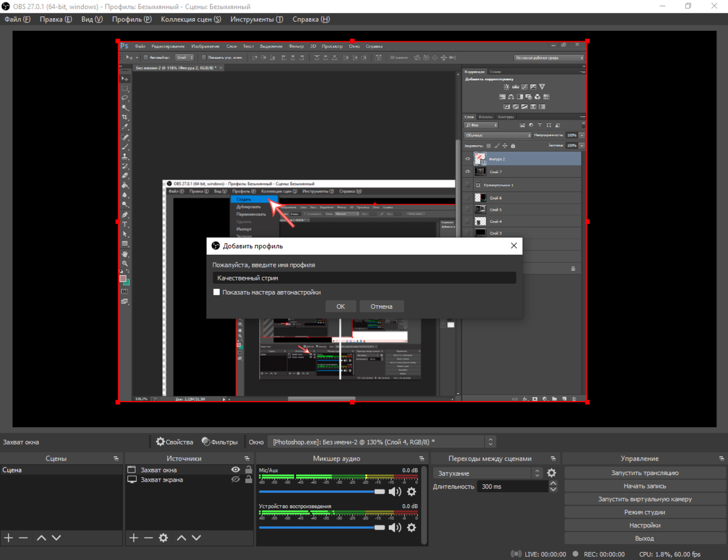Open source properties gear in Источники footer
This screenshot has height=560, width=728.
163,538
